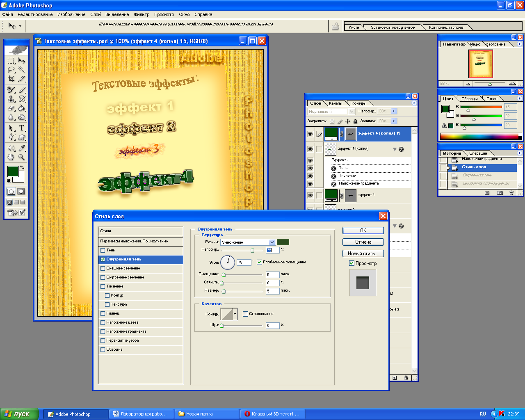
Task: Select the Move tool in toolbox
Action: click(22, 61)
